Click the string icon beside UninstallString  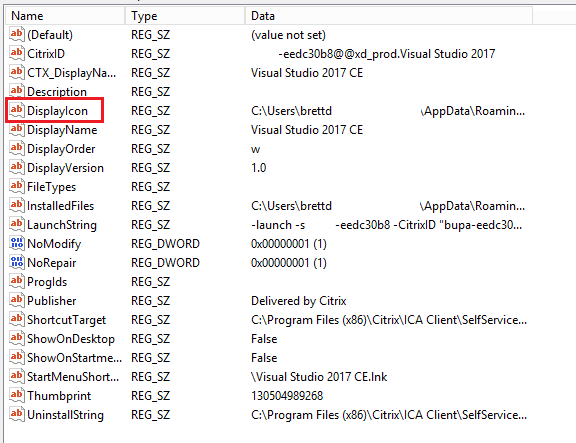pos(17,415)
